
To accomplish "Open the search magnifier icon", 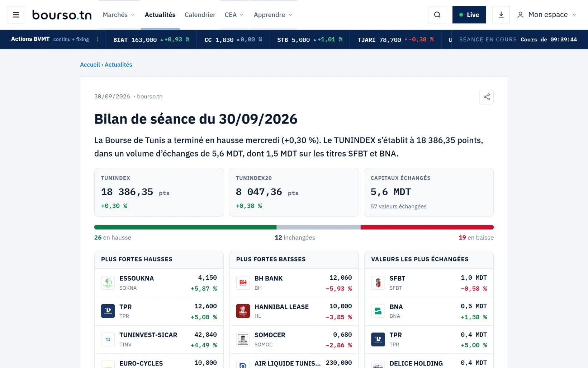I will 437,15.
